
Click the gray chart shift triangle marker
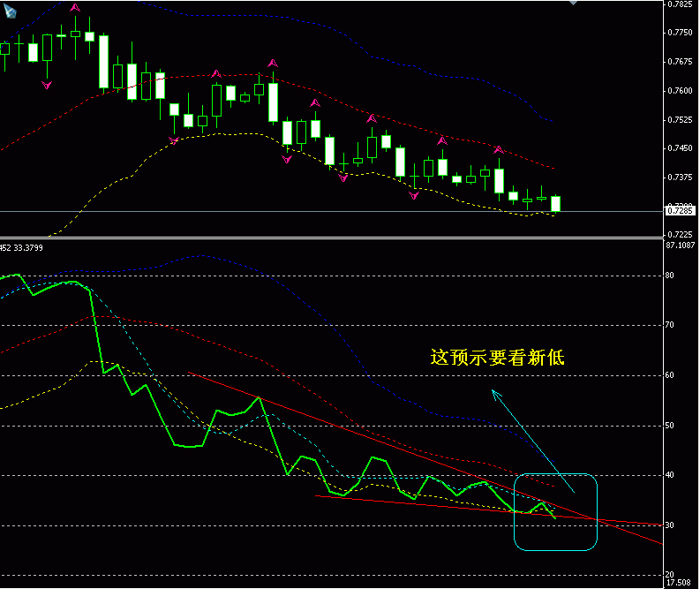coord(574,3)
